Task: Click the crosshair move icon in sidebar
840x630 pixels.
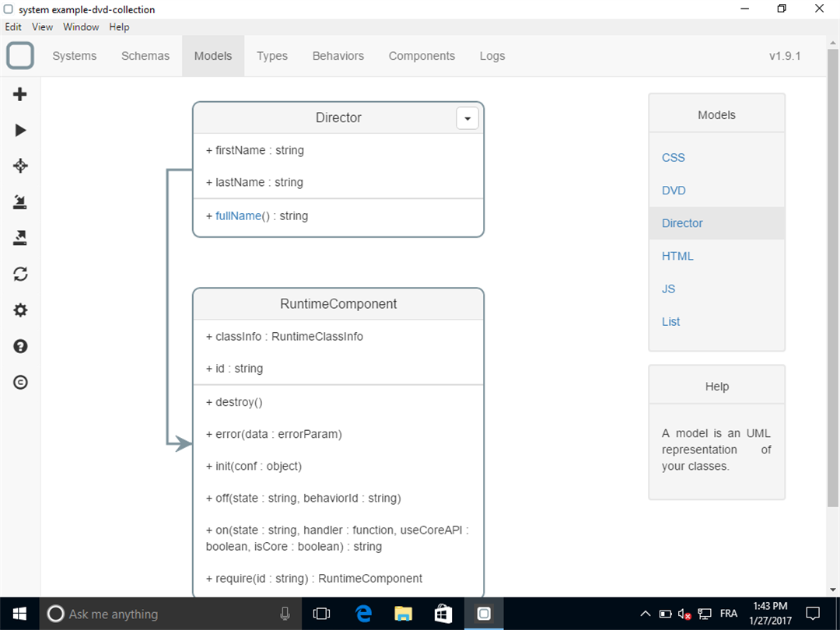Action: click(x=20, y=166)
